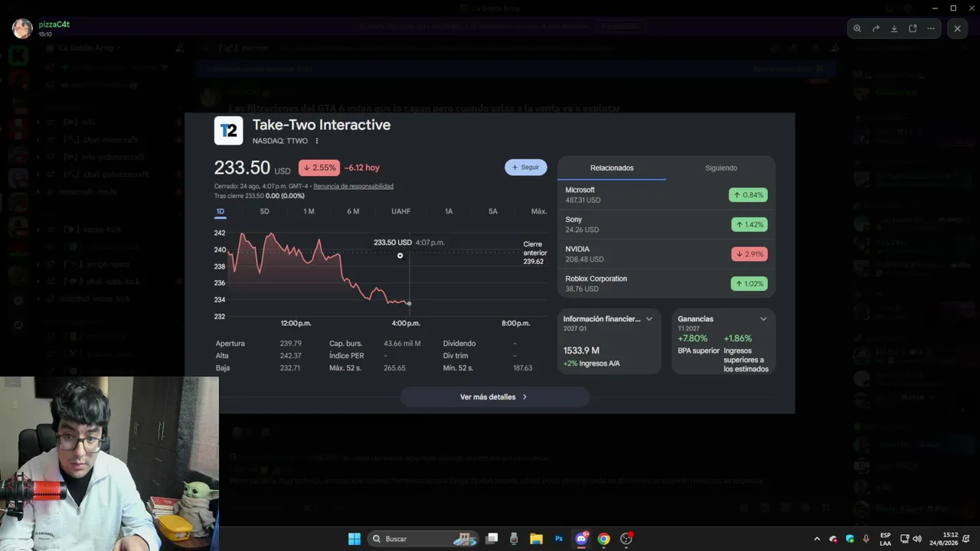This screenshot has height=551, width=980.
Task: Zoom in using the image viewer magnifier
Action: tap(857, 28)
